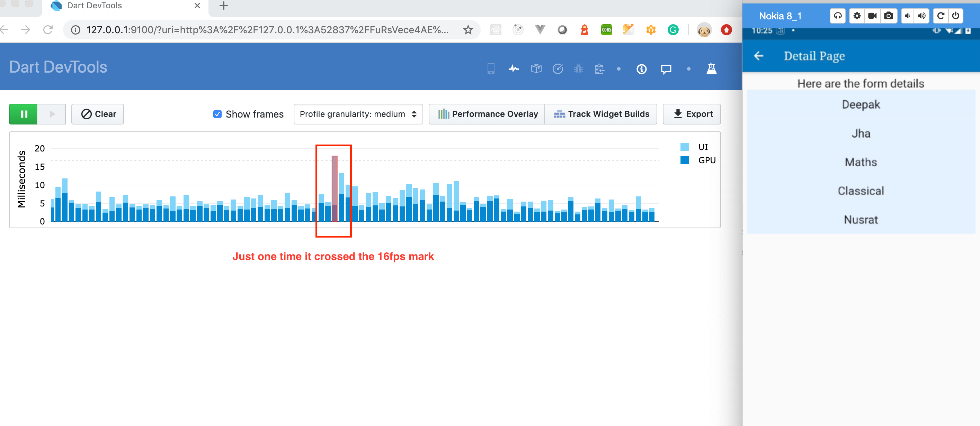The image size is (980, 426).
Task: Open the memory package icon
Action: [536, 69]
